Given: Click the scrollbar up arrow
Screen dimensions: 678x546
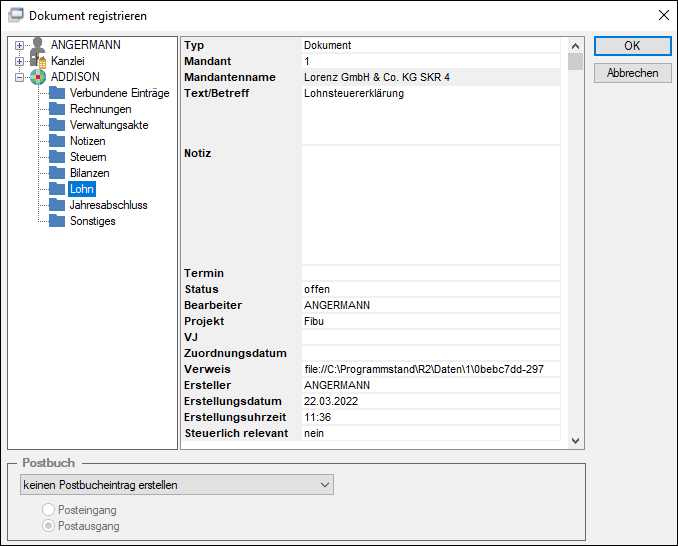Looking at the screenshot, I should [x=576, y=46].
